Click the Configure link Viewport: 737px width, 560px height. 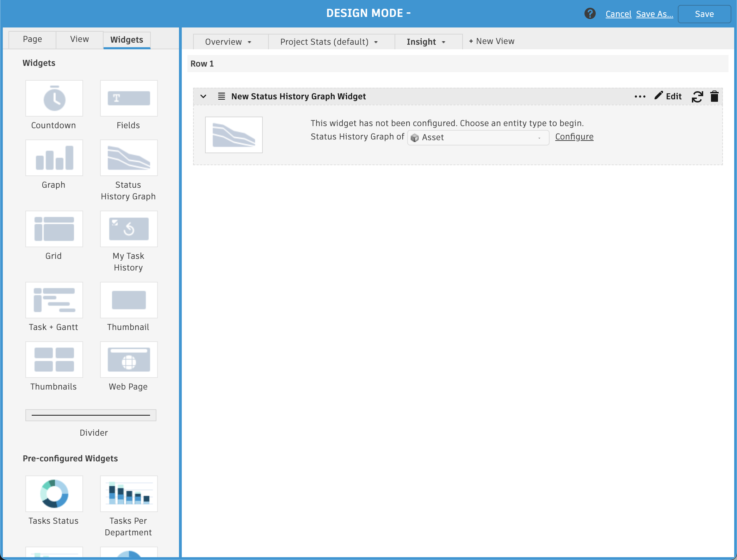[574, 137]
